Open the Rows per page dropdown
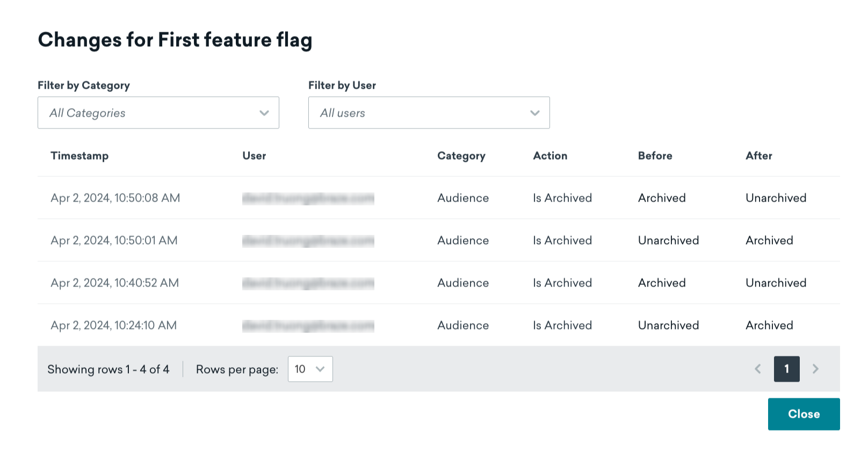 point(310,369)
